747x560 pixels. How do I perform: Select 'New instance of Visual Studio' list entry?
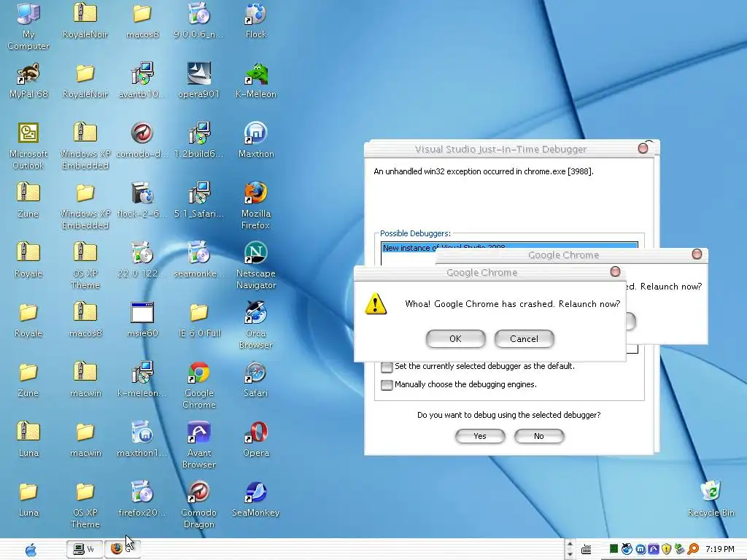point(508,247)
